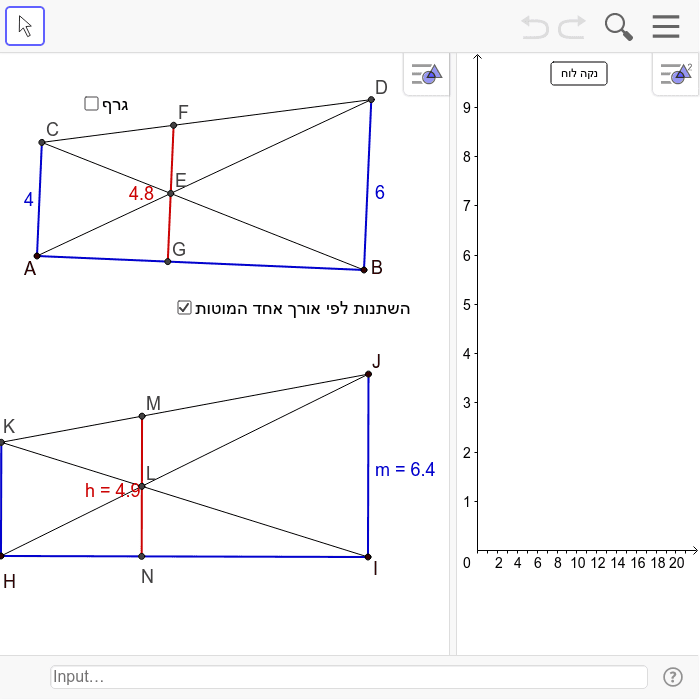Click y-axis tick label 9

click(x=467, y=108)
